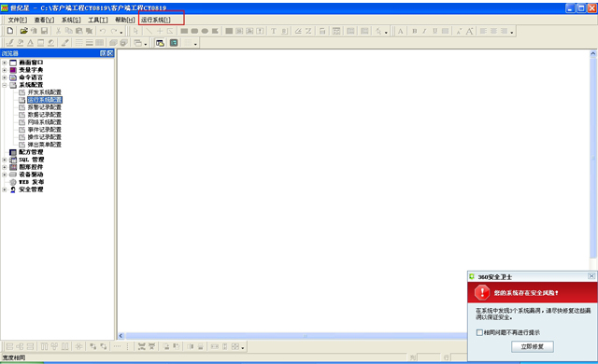Select the Text T tool icon
Image resolution: width=598 pixels, height=364 pixels.
(274, 31)
